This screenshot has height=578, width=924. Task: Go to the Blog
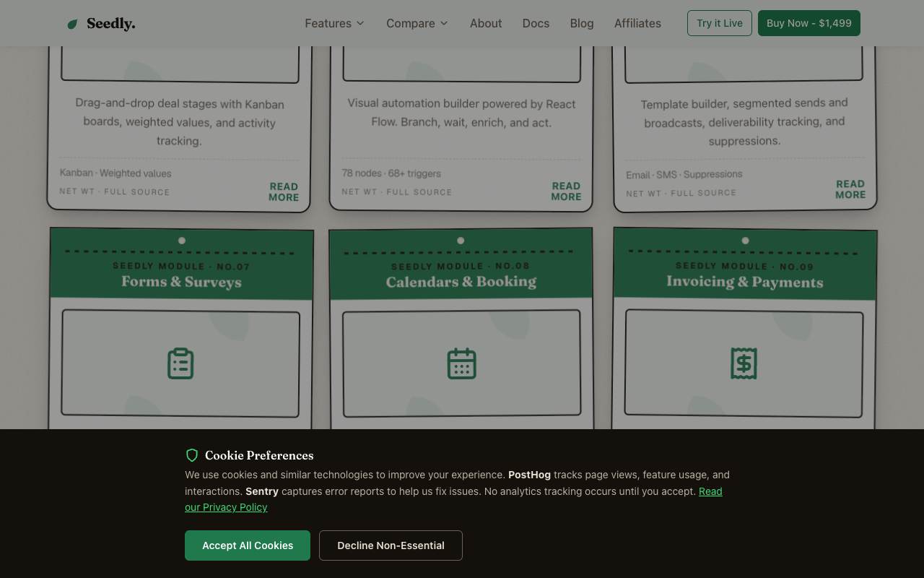tap(582, 23)
